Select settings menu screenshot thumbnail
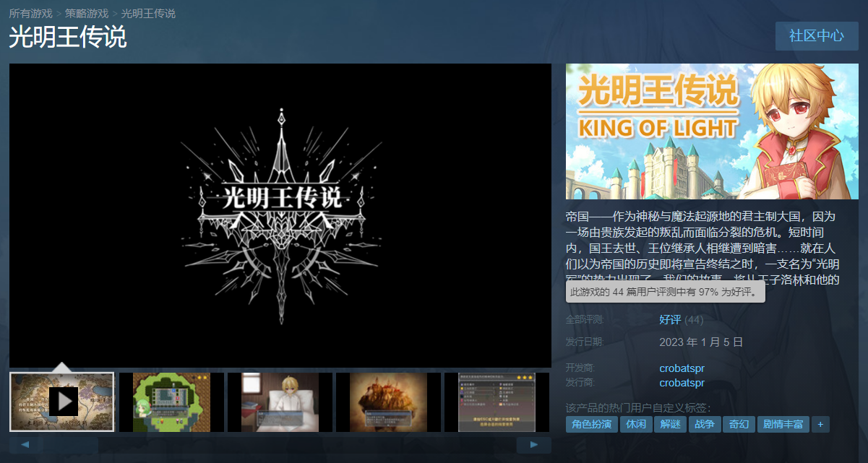 click(497, 402)
